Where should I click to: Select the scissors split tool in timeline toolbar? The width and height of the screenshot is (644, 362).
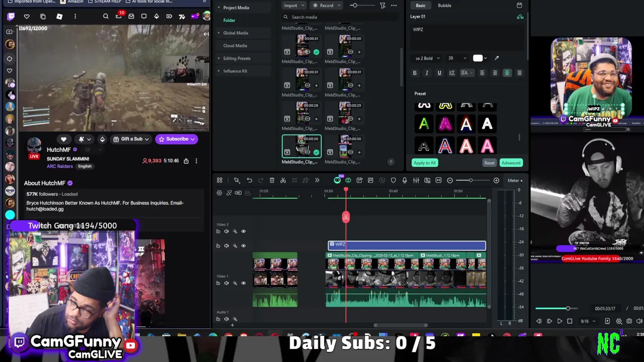283,180
